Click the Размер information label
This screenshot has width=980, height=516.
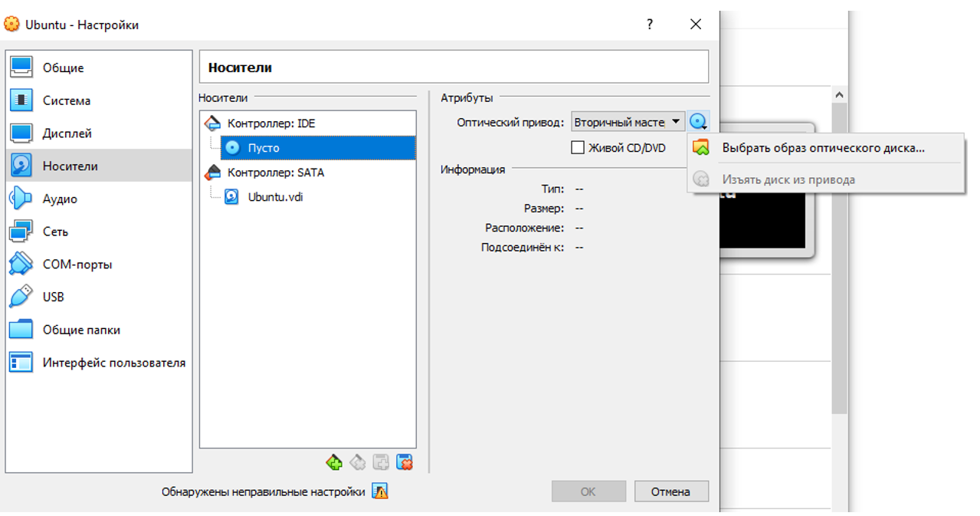point(544,208)
